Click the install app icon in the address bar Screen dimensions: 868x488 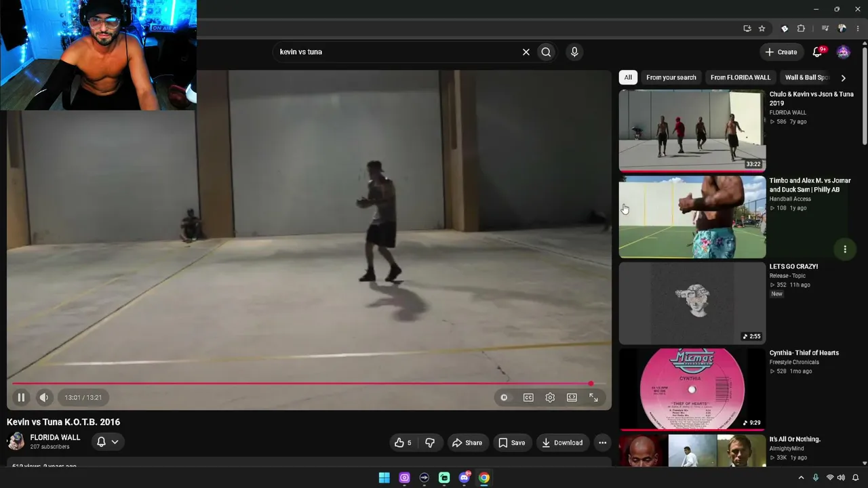coord(747,28)
